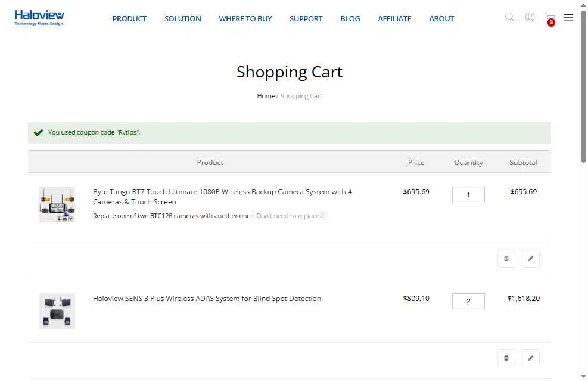The image size is (588, 382).
Task: Visit the BLOG page
Action: pos(350,18)
